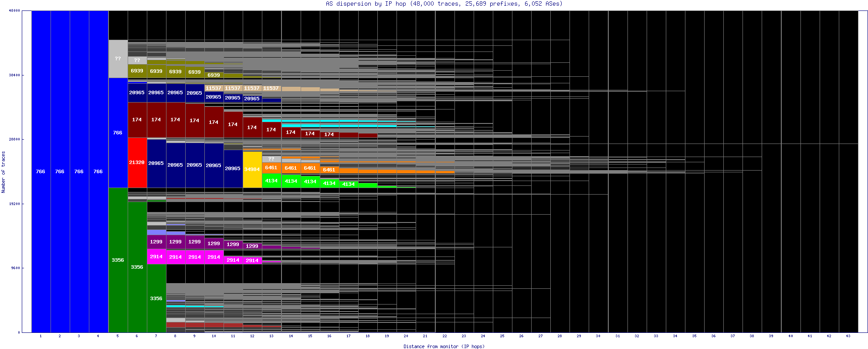Select the maroon 174 block at hop 9
The width and height of the screenshot is (868, 349).
coord(195,120)
